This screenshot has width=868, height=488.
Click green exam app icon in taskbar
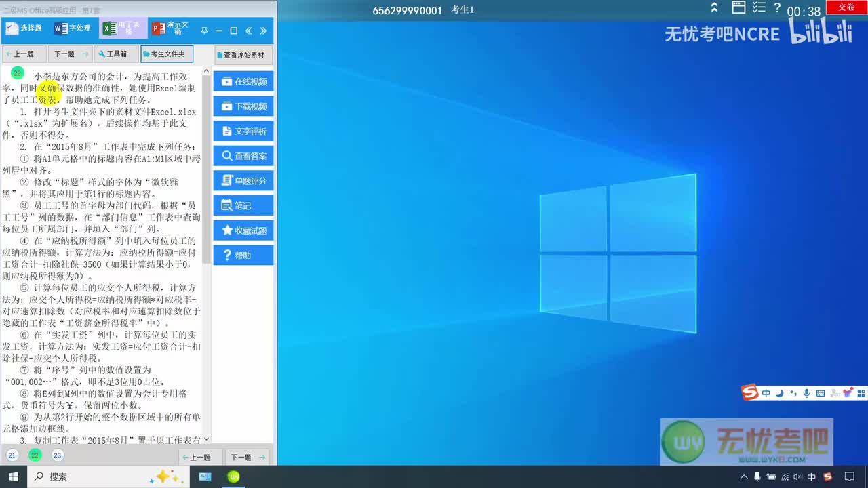[234, 477]
